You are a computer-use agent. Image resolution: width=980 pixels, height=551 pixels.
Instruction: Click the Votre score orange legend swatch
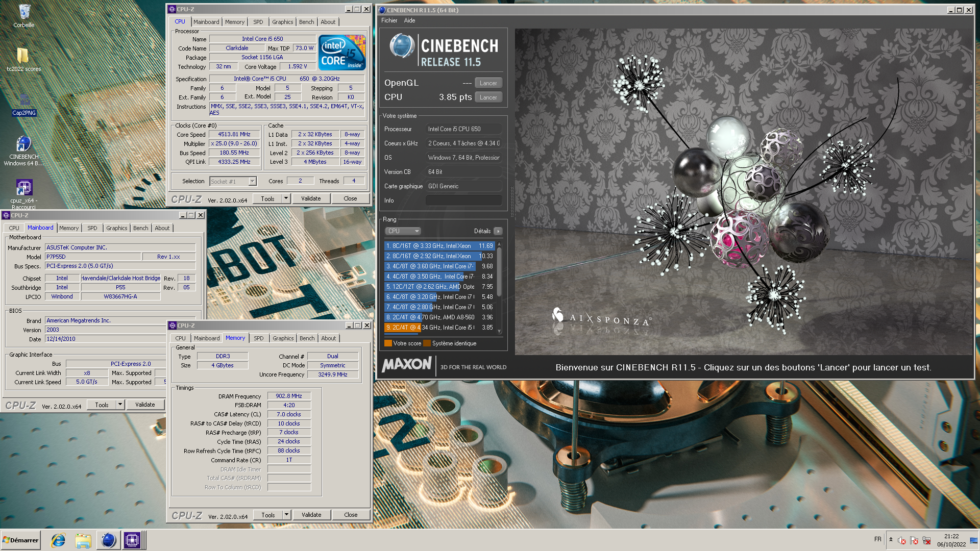(x=388, y=343)
